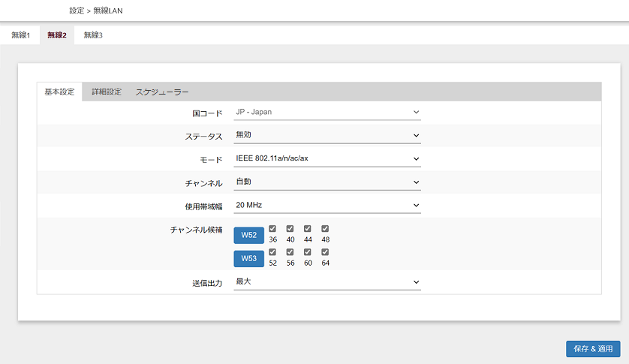Expand the チャンネル 自動 dropdown
This screenshot has width=629, height=364.
coord(327,182)
